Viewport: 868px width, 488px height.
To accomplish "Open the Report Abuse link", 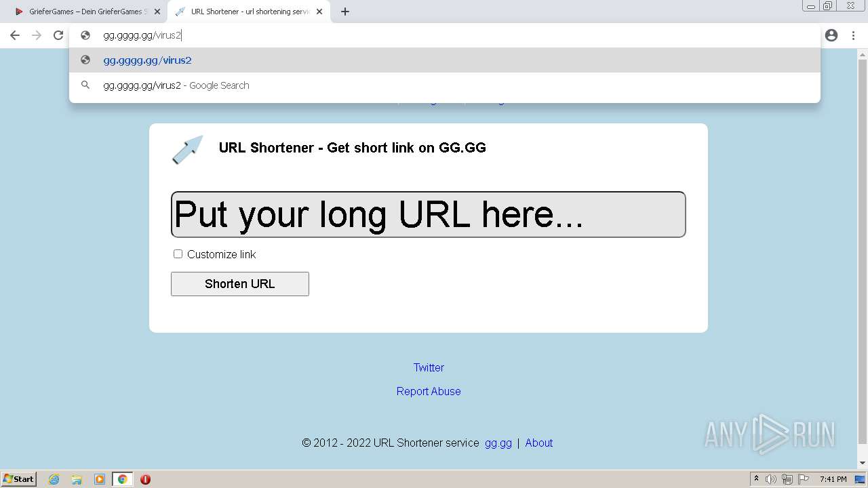I will (x=429, y=391).
